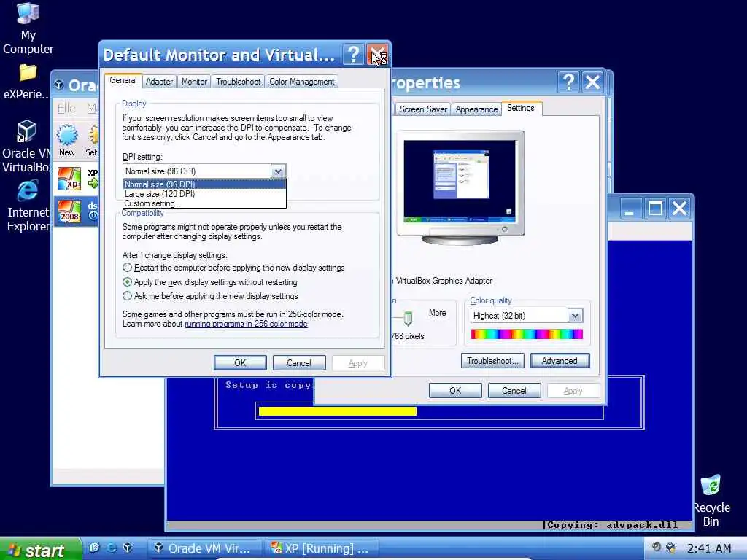The width and height of the screenshot is (747, 560).
Task: Click Cancel in Default Monitor dialog
Action: point(299,363)
